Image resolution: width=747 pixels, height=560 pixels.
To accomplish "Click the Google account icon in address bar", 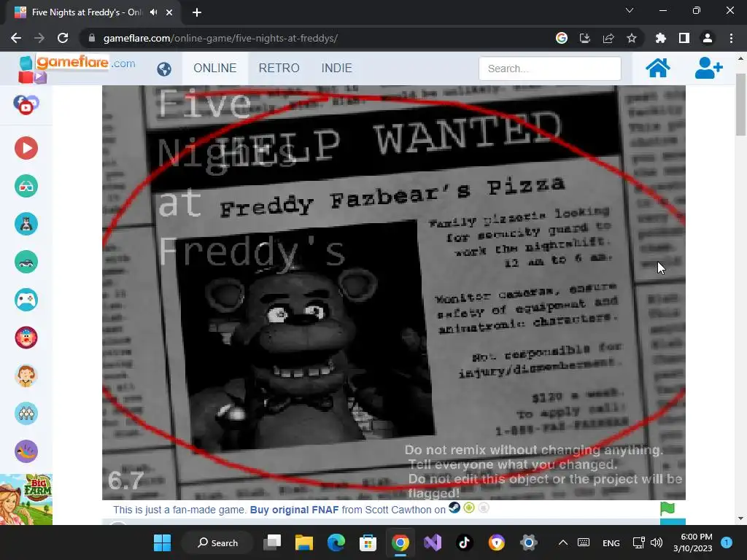I will point(562,38).
